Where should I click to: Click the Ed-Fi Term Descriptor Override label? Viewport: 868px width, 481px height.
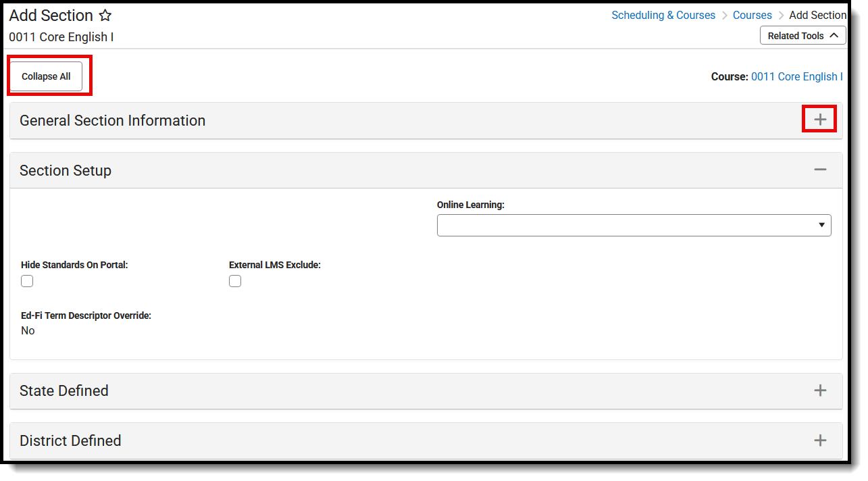click(x=86, y=315)
